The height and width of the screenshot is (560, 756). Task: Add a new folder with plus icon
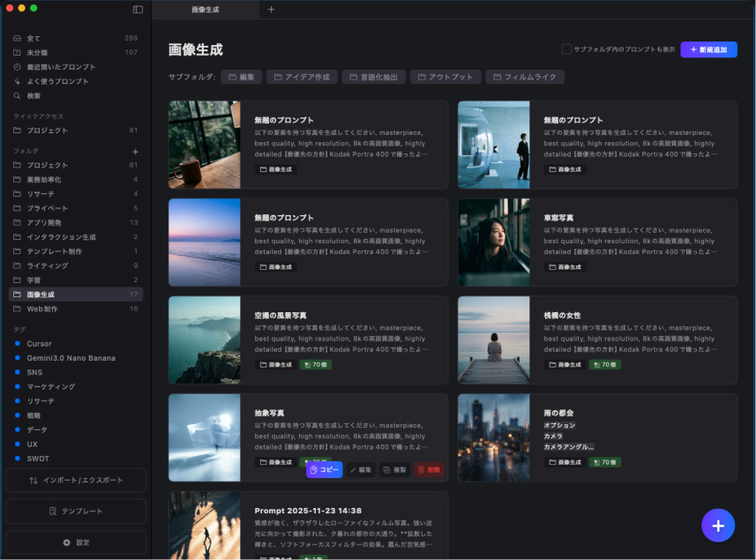pos(136,152)
